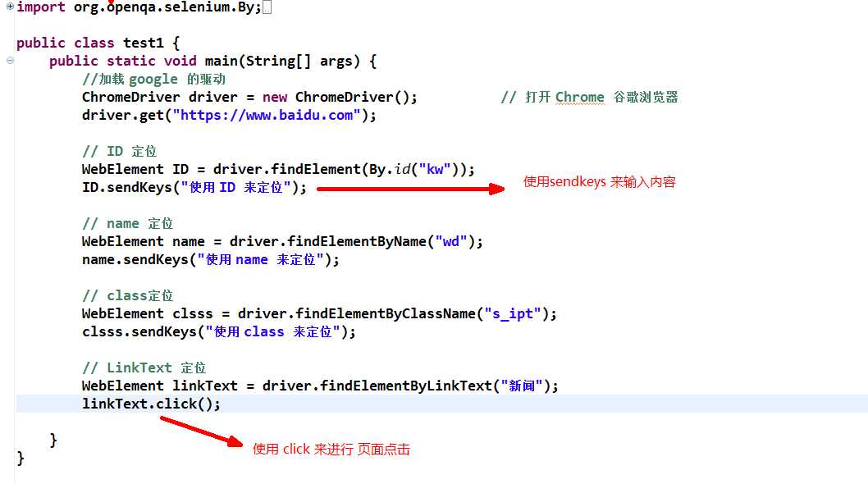Place cursor in the "// ID 定位" comment

(x=120, y=151)
